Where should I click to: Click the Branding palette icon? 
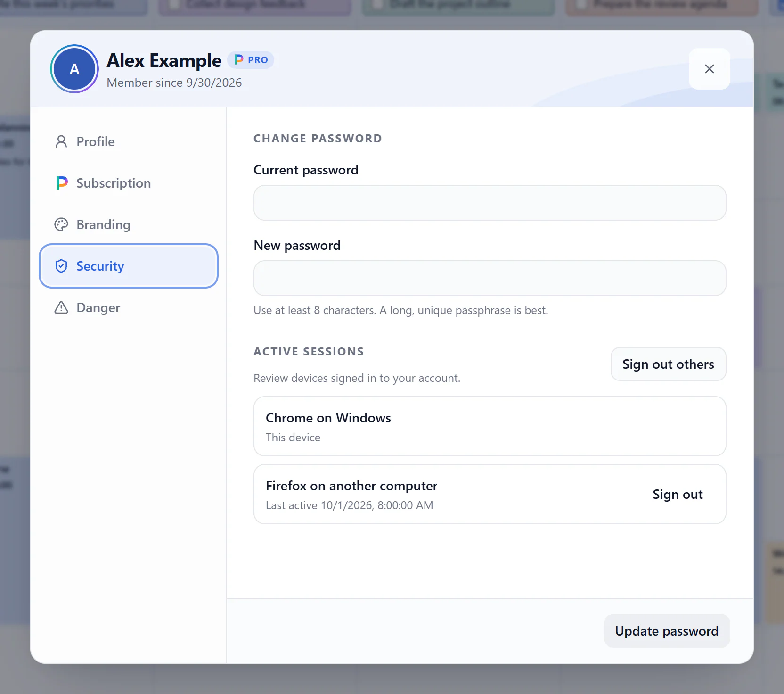61,224
